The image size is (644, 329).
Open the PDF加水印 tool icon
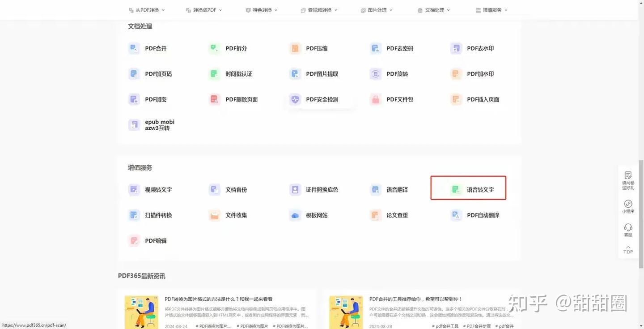coord(456,74)
